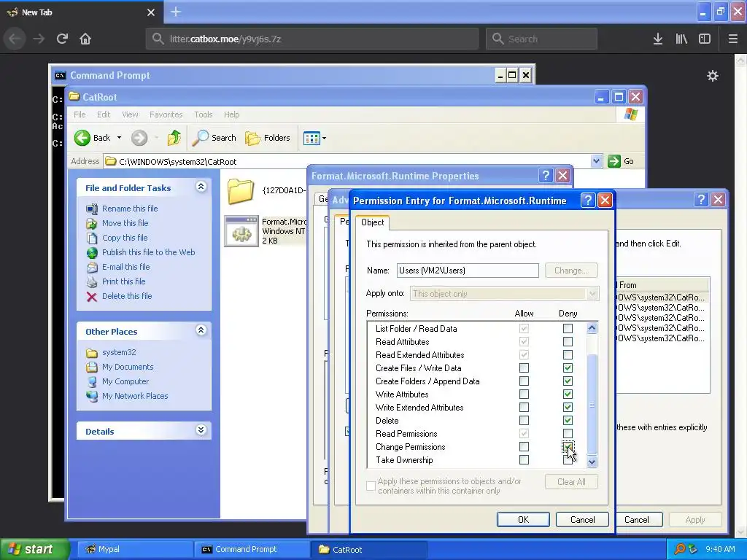Toggle the browser sidebar icon
The image size is (747, 560).
(x=705, y=39)
